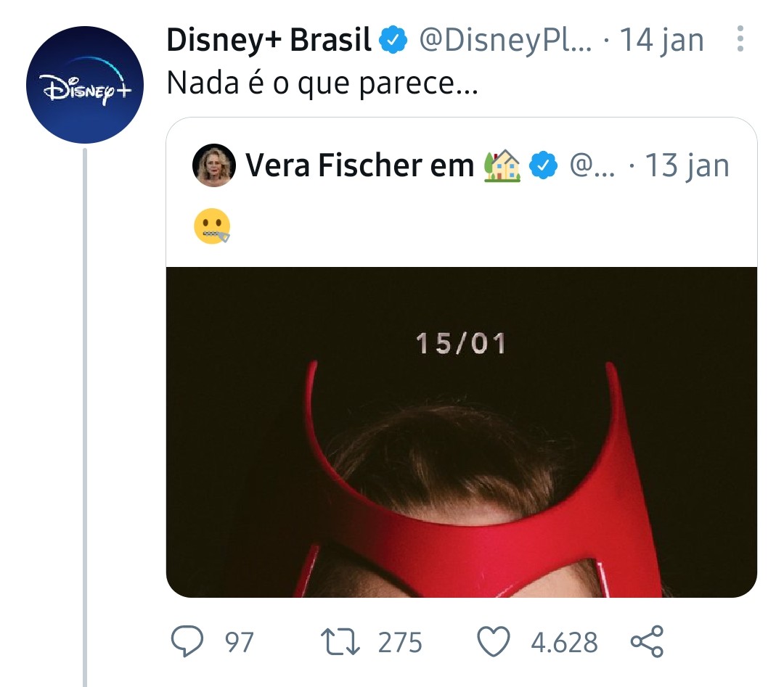This screenshot has width=784, height=687.
Task: Click the reply speech bubble icon
Action: [x=187, y=641]
